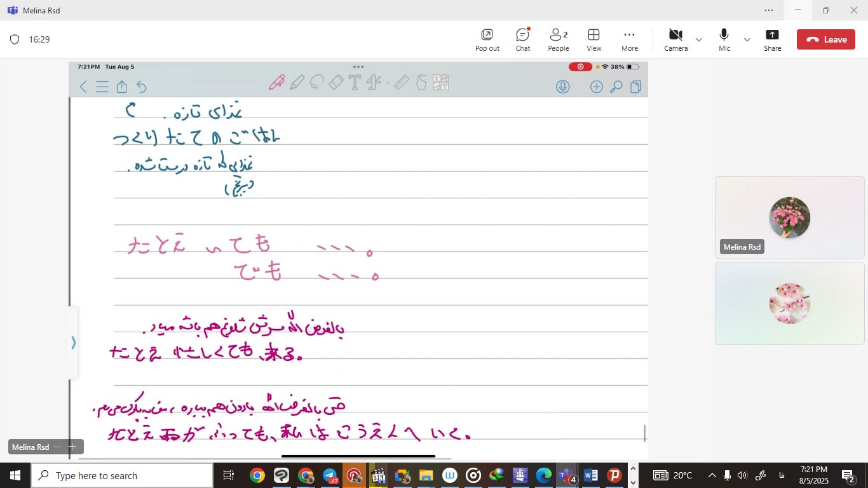Open Telegram from the taskbar
868x488 pixels.
pyautogui.click(x=330, y=475)
